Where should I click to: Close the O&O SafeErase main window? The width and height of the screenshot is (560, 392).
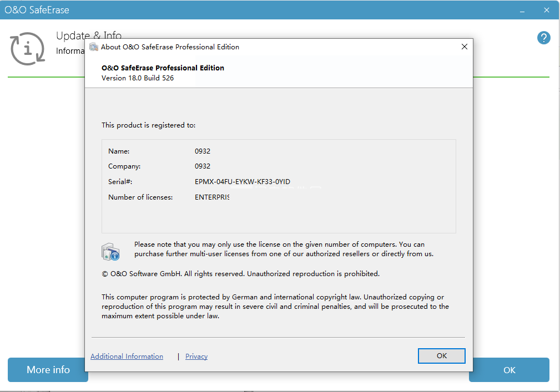tap(547, 10)
